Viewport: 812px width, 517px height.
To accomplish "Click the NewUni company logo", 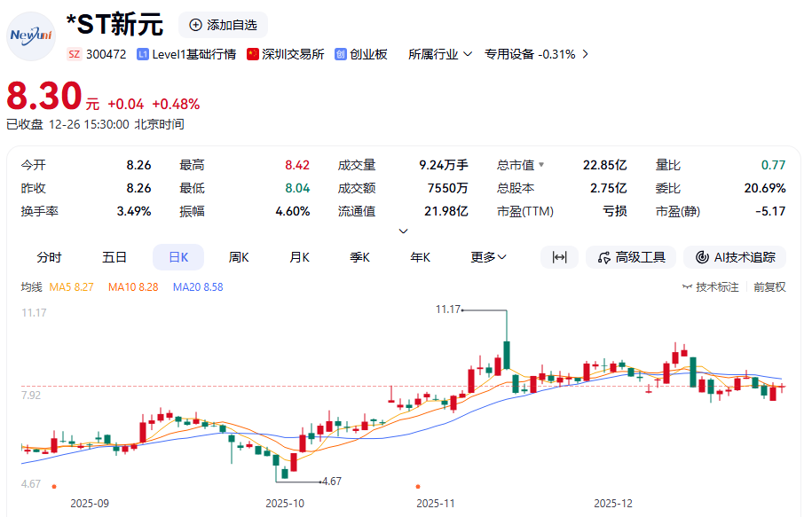I will click(x=30, y=35).
